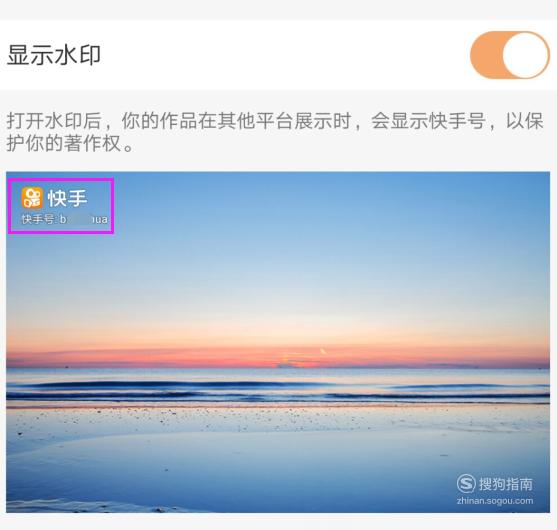The height and width of the screenshot is (530, 557).
Task: Click the 显示水印 setting label
Action: [54, 55]
